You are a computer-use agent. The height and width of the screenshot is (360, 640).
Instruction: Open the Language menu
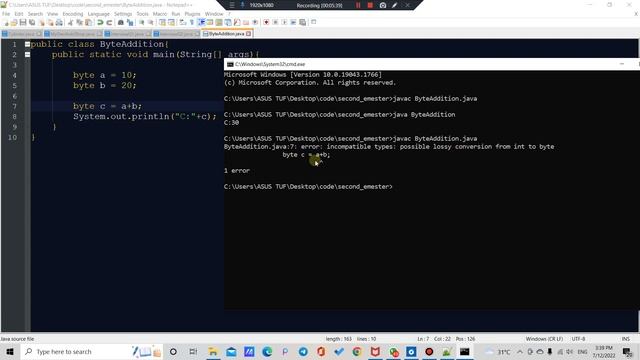tap(98, 14)
